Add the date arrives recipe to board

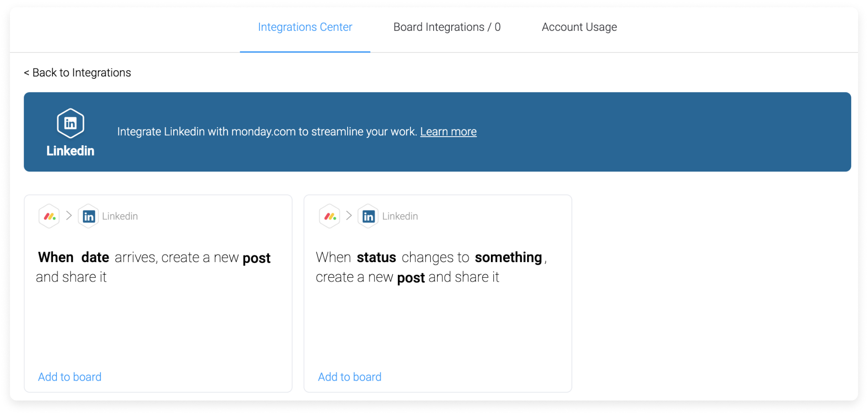[70, 377]
